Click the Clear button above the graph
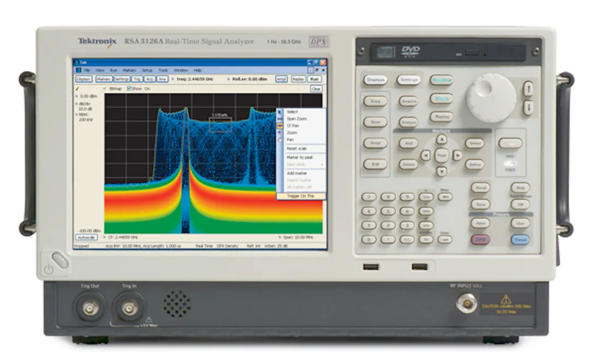594x364 pixels. pos(316,88)
